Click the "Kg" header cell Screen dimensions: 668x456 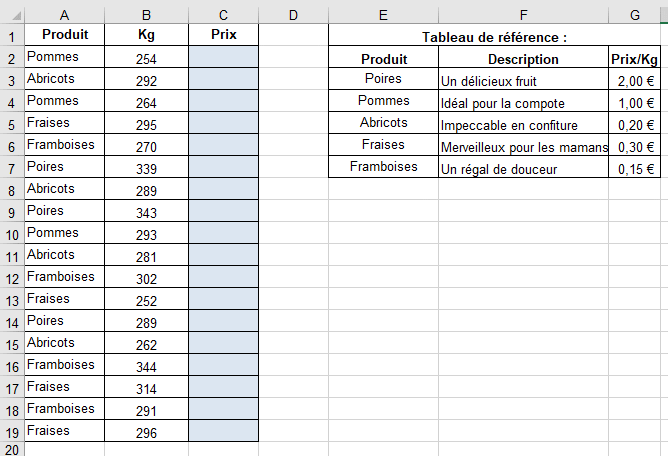click(x=146, y=35)
